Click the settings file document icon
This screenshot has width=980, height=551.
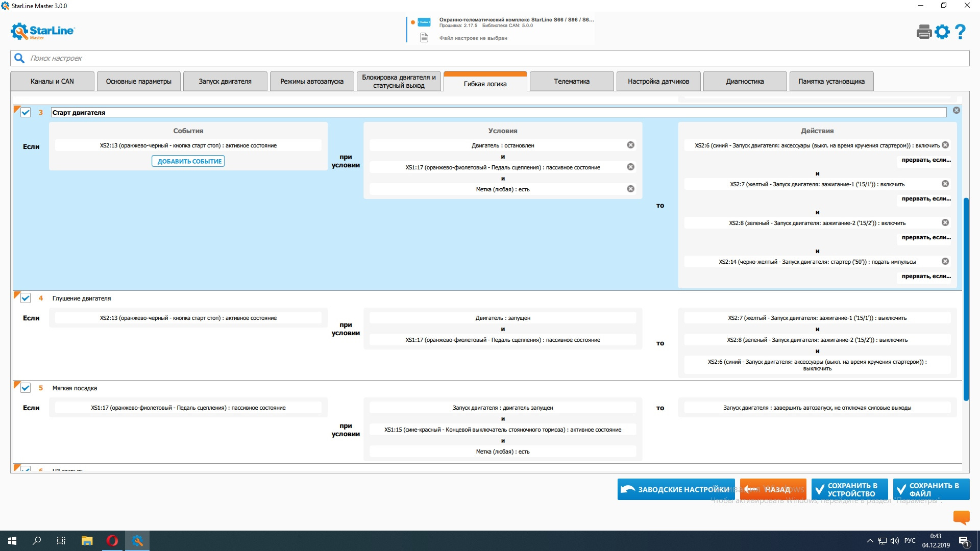pyautogui.click(x=424, y=38)
